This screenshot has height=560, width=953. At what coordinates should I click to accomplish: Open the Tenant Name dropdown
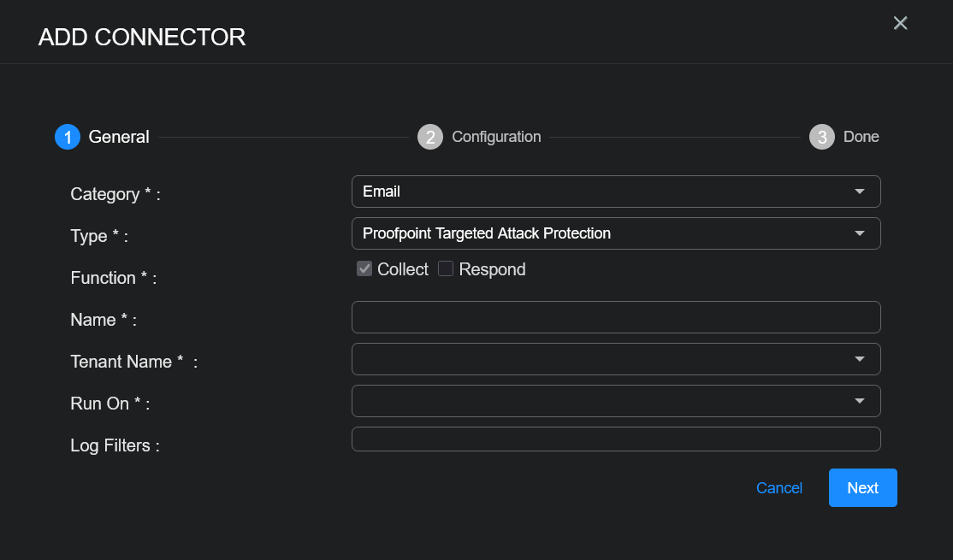[615, 359]
